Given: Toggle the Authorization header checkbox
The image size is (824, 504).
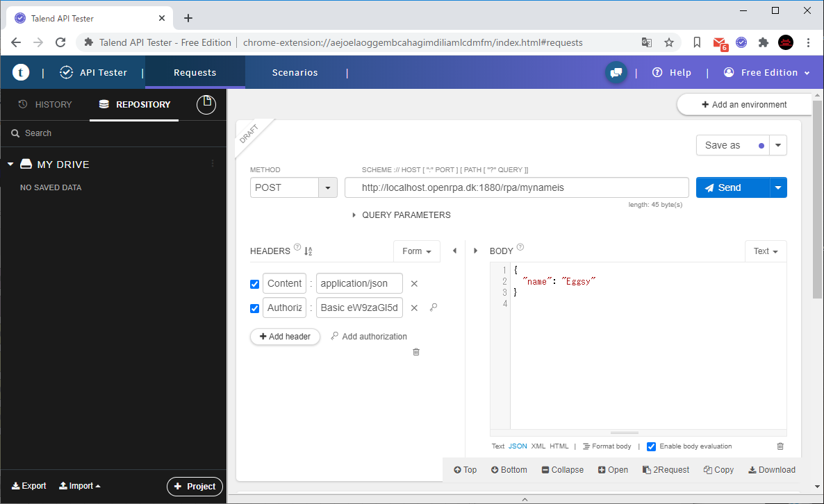Looking at the screenshot, I should [x=255, y=308].
